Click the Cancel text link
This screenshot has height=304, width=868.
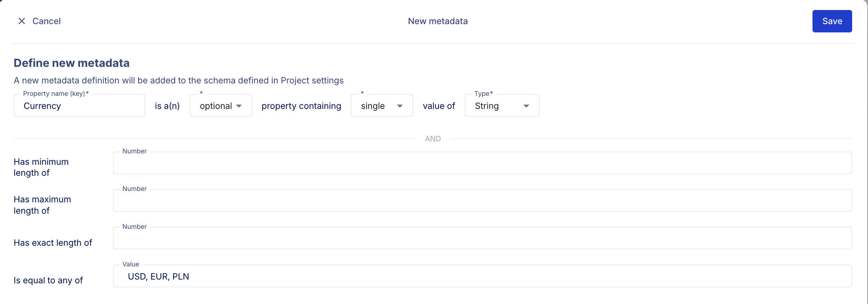click(x=47, y=21)
